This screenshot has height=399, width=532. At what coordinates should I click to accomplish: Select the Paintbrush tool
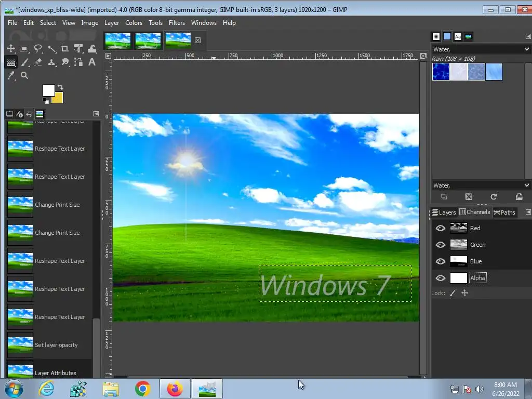[24, 62]
